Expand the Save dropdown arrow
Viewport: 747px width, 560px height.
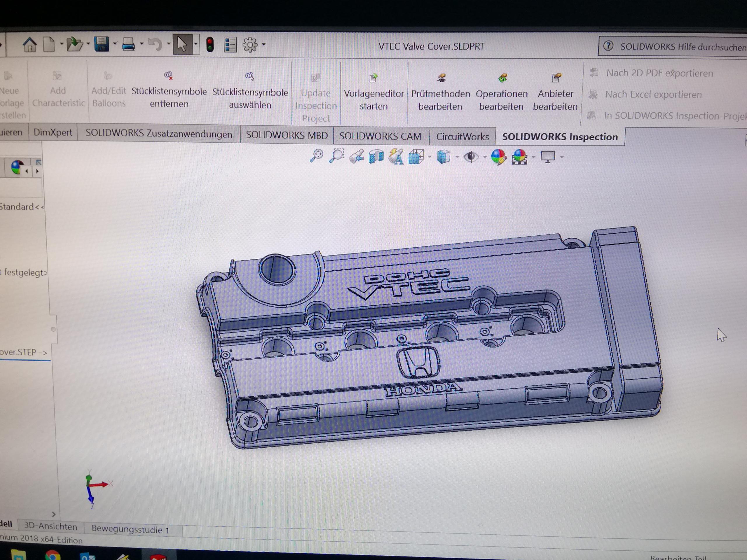tap(115, 44)
